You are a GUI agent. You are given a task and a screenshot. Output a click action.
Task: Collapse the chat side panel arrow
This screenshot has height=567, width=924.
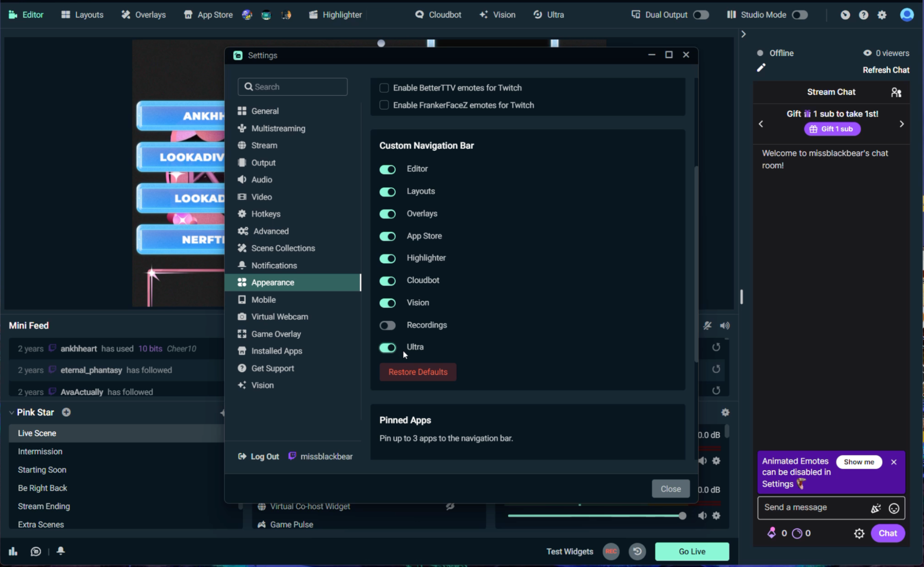click(743, 34)
